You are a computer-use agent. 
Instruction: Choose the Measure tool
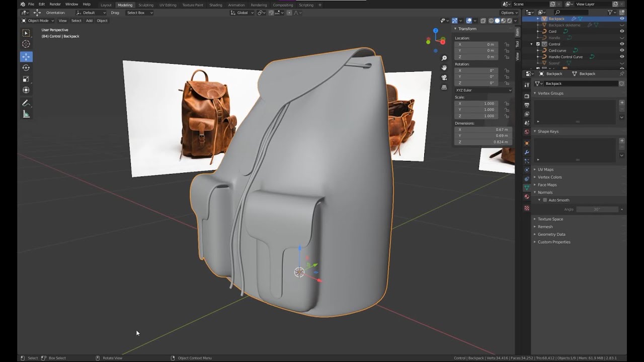point(26,114)
